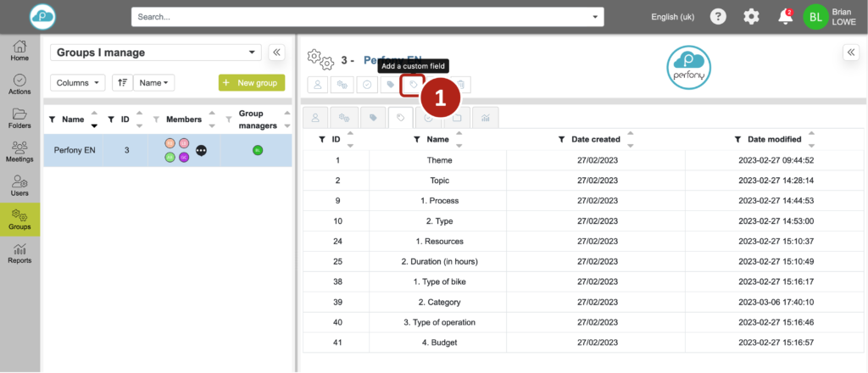Toggle the filter on the Members column

coord(156,120)
